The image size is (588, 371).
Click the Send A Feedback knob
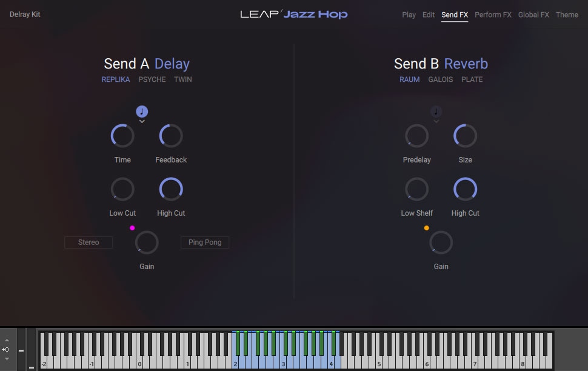171,136
